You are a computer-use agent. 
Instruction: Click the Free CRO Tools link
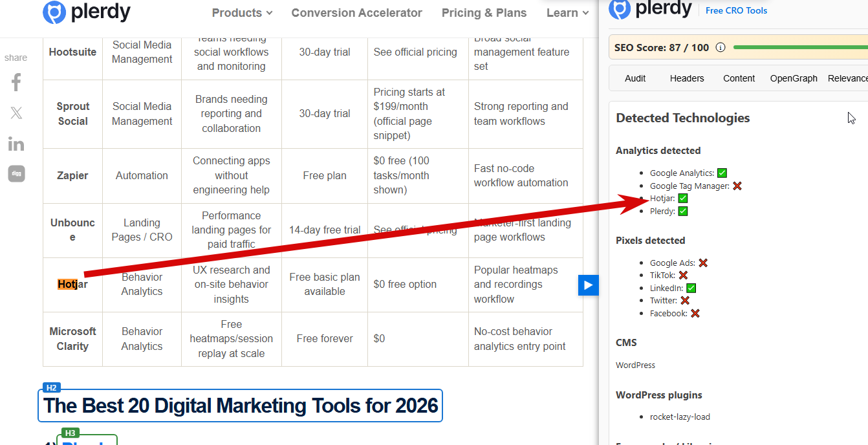[736, 10]
